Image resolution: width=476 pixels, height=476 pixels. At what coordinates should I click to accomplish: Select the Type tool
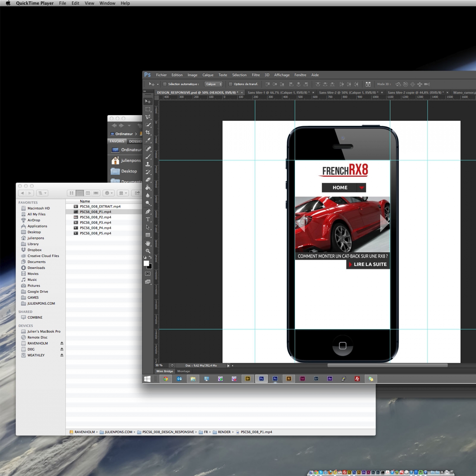[x=148, y=219]
